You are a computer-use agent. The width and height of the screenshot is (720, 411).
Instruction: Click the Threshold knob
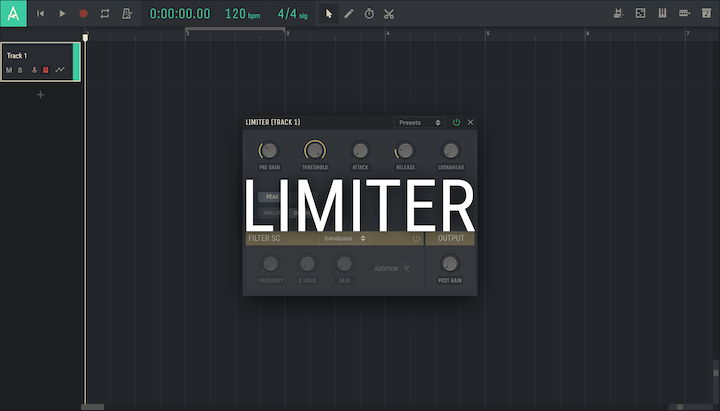(315, 150)
